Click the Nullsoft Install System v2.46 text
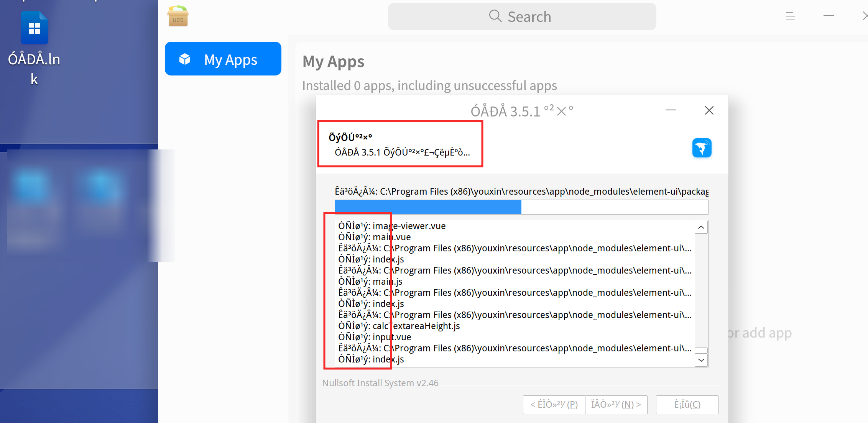 pos(380,383)
